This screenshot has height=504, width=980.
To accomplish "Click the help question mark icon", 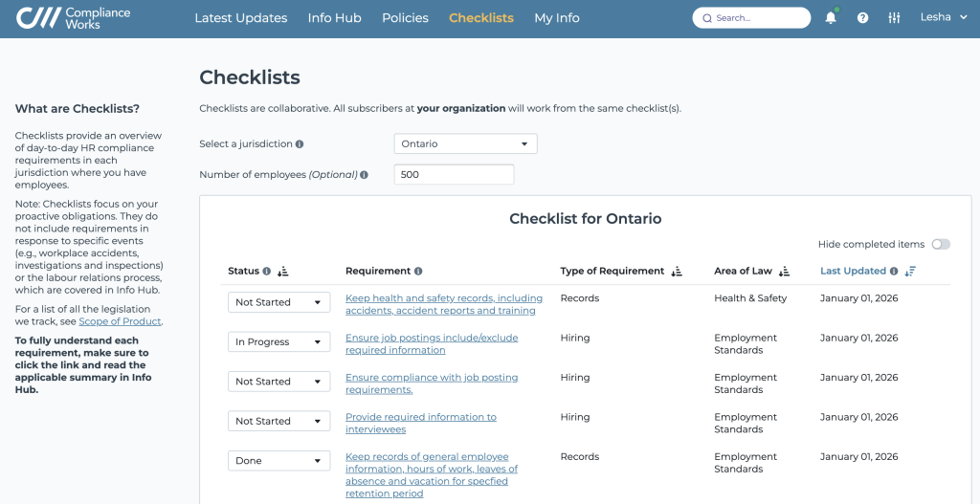I will 862,18.
